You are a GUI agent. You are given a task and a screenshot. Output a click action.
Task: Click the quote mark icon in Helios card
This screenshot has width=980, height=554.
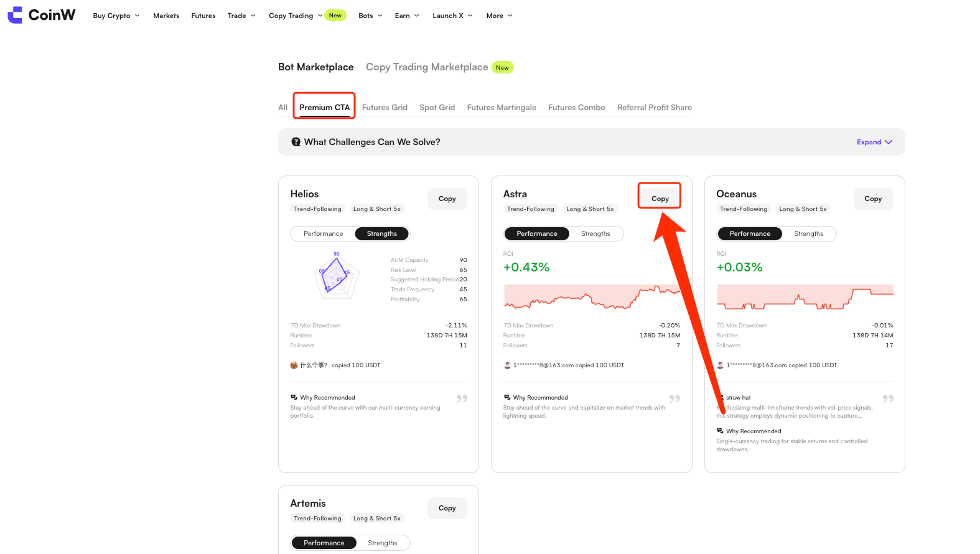[462, 398]
